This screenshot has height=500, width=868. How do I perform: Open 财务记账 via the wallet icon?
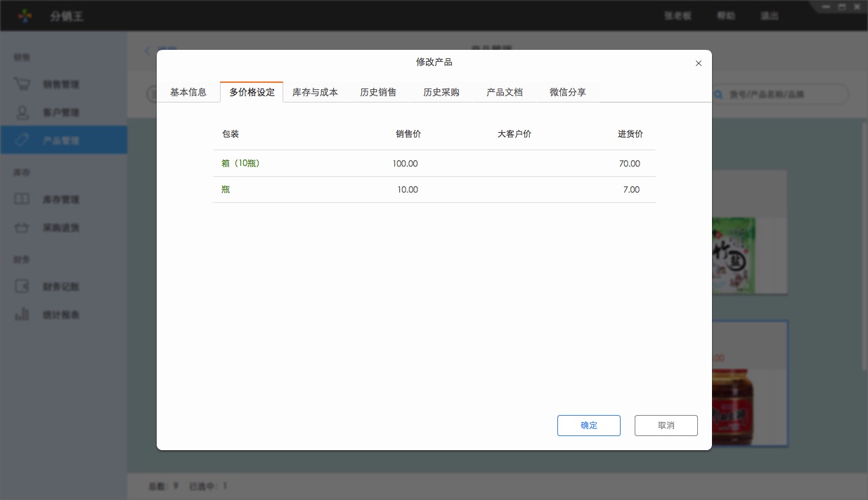[x=22, y=287]
